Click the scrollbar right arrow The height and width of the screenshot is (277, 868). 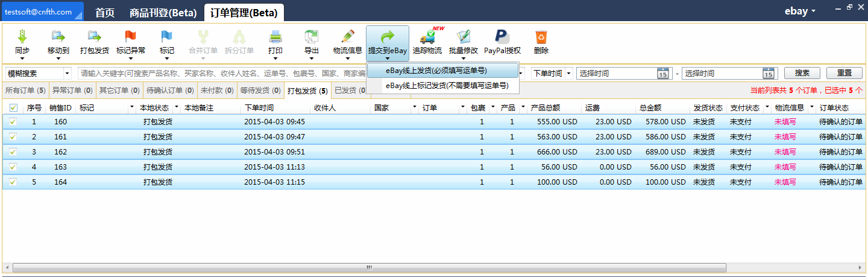point(860,267)
